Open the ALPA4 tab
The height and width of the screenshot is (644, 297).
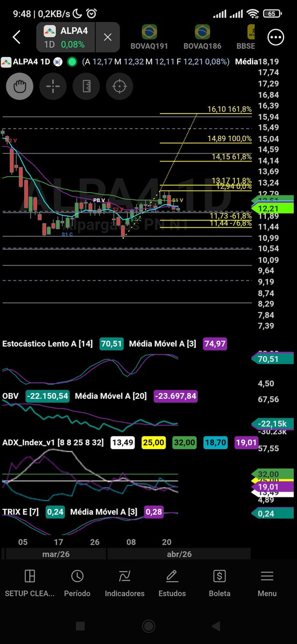[66, 37]
